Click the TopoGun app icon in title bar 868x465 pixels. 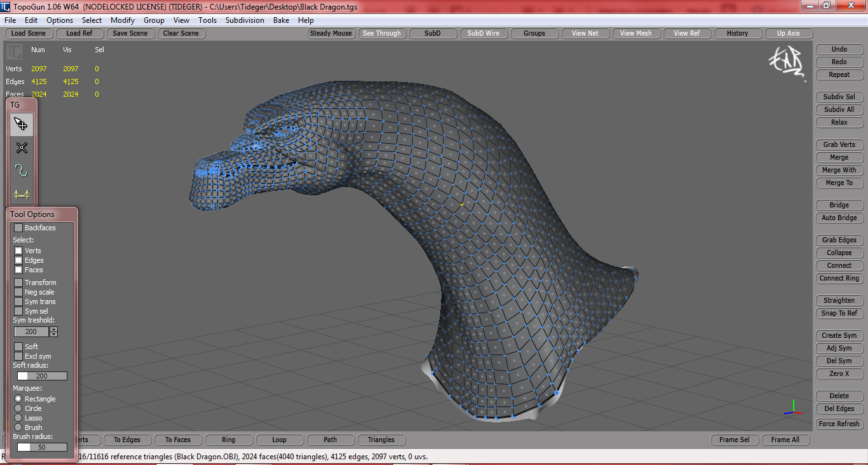coord(6,6)
